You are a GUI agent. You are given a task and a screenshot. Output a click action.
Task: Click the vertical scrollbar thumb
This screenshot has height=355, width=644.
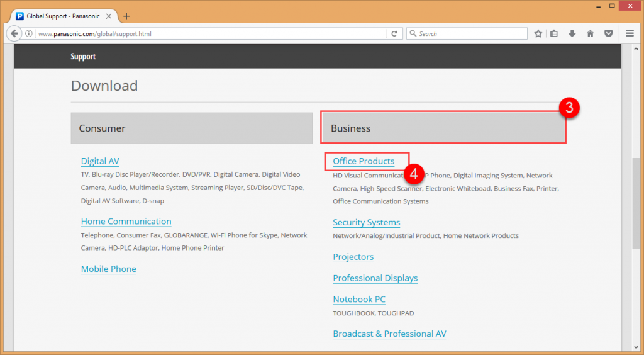pos(636,203)
